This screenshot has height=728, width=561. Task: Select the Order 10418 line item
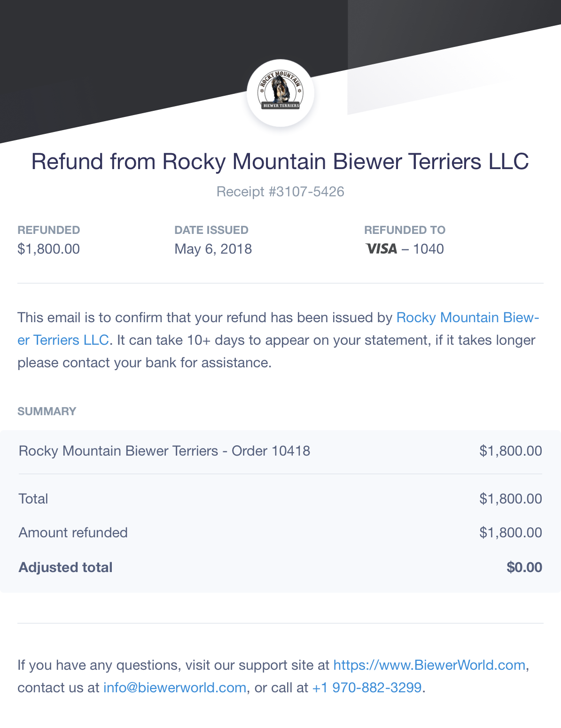(280, 451)
